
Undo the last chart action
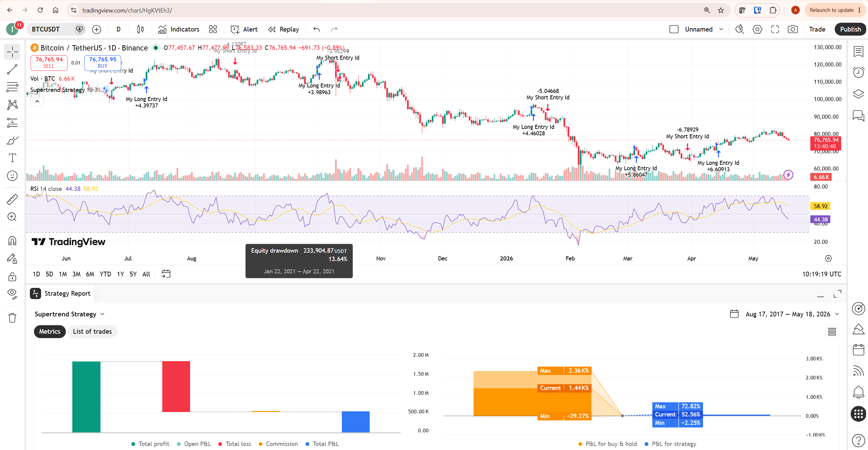click(317, 30)
